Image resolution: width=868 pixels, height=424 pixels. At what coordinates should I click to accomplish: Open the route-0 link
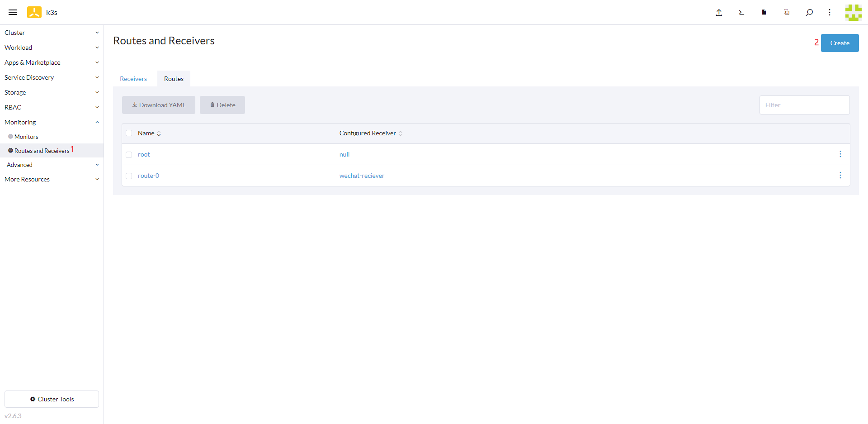(x=148, y=176)
